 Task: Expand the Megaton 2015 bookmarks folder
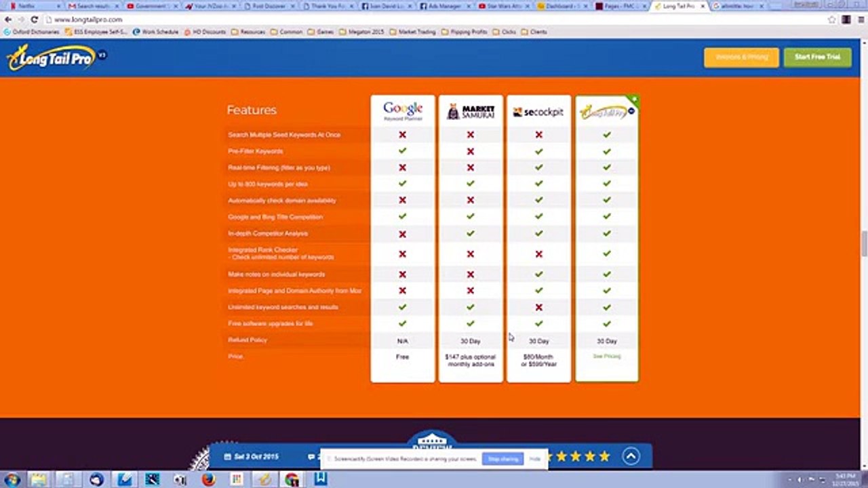pos(361,32)
